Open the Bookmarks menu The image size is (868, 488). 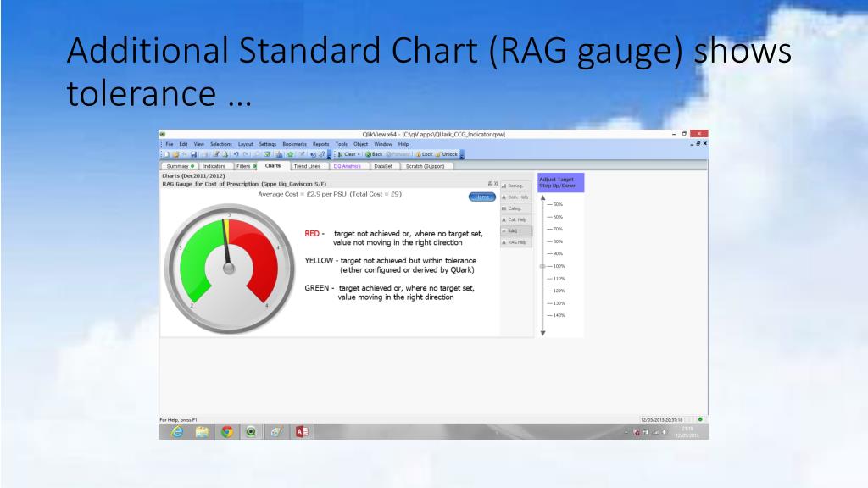(x=294, y=144)
